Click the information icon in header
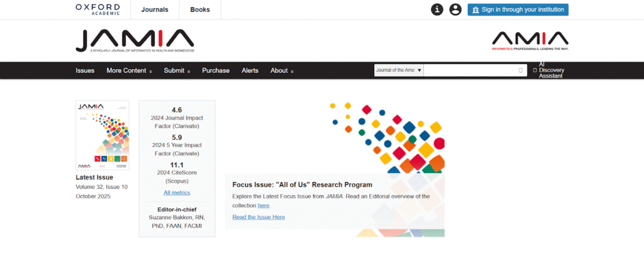Viewport: 644px width, 256px height. pyautogui.click(x=437, y=9)
